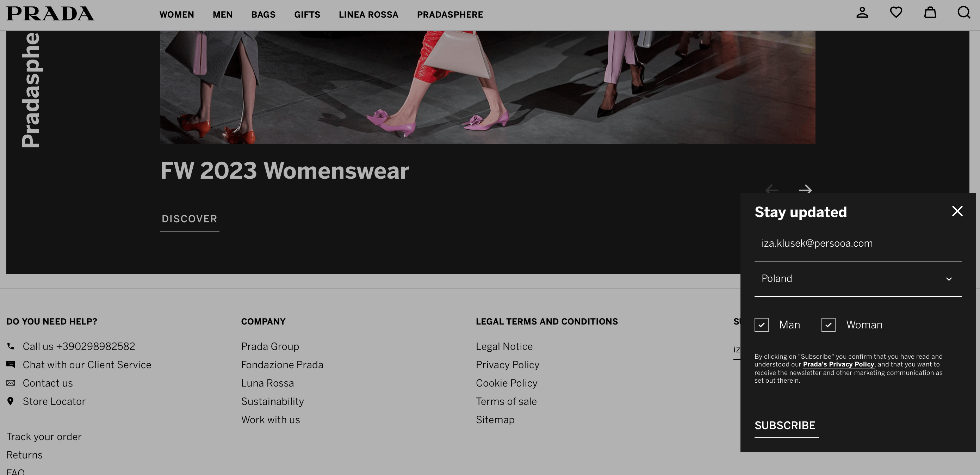Viewport: 980px width, 475px height.
Task: Open the LINEA ROSSA menu
Action: coord(368,14)
